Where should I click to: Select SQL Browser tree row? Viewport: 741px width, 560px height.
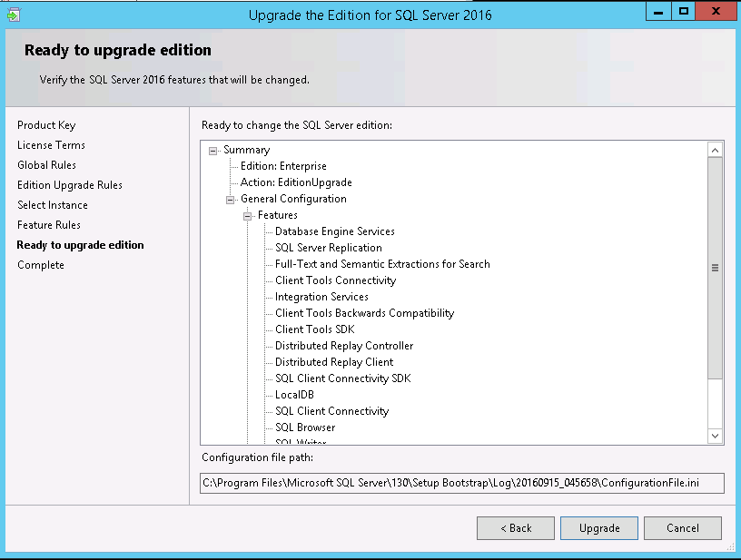305,427
